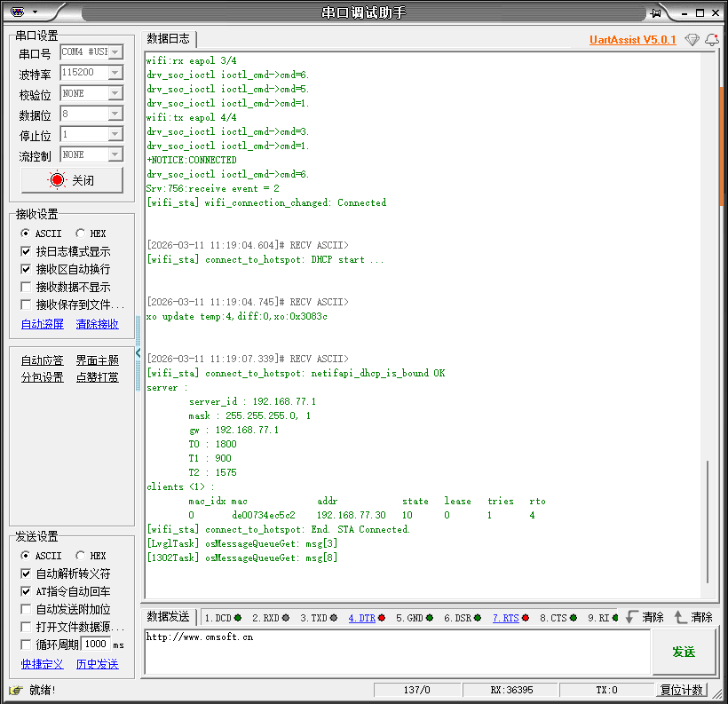Toggle the red RTS indicator light

pyautogui.click(x=526, y=618)
